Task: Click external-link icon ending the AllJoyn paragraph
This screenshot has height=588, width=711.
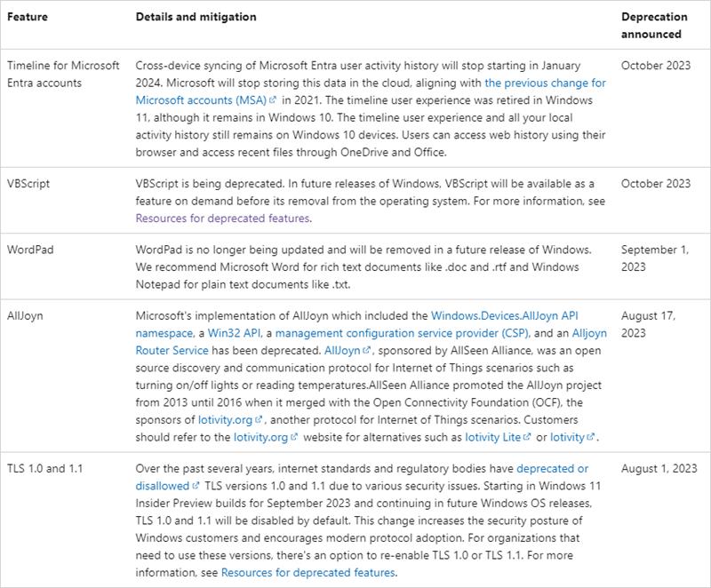Action: [x=592, y=438]
